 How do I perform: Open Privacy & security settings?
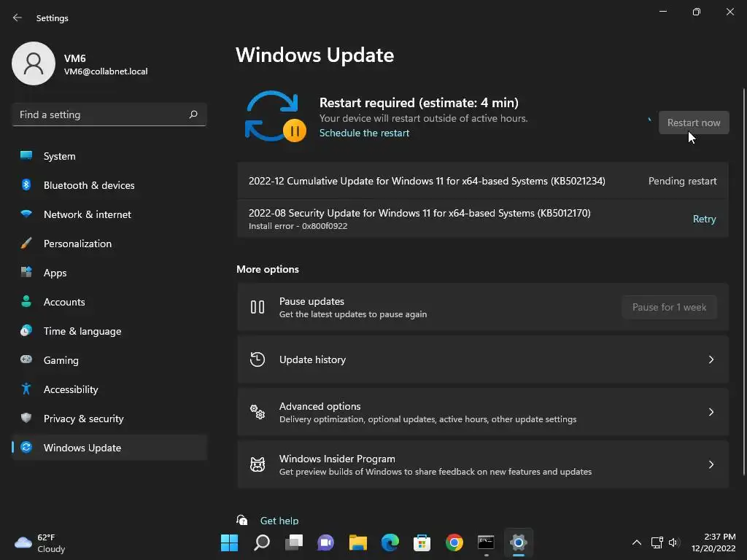click(x=109, y=419)
